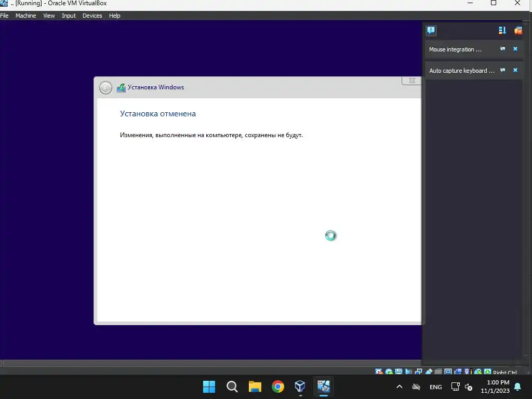Click the mouse integration status icon
The height and width of the screenshot is (399, 532).
[478, 371]
